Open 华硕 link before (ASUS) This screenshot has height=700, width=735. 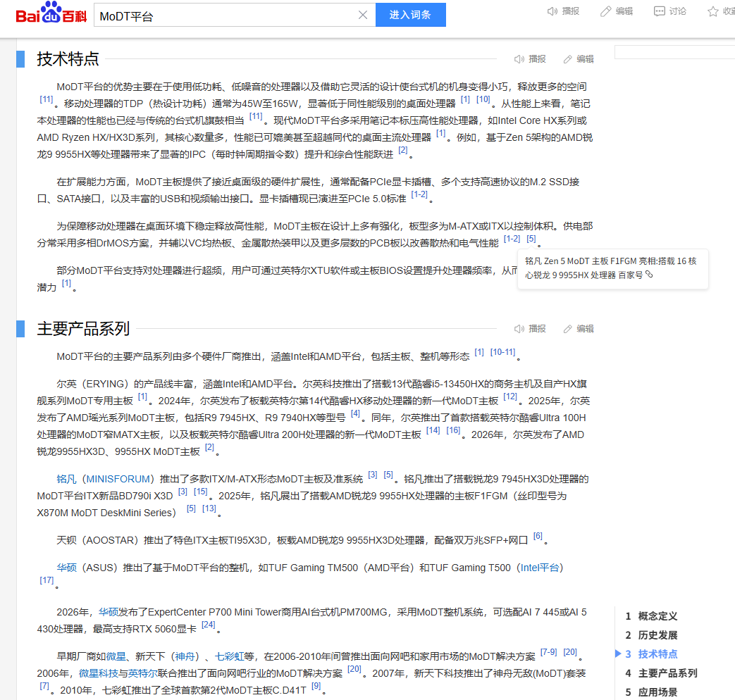point(66,568)
